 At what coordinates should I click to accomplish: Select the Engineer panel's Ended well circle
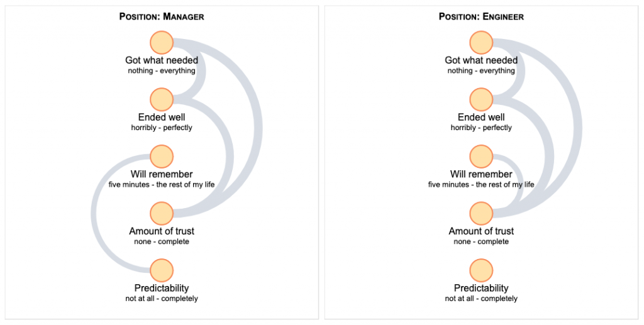click(x=481, y=99)
